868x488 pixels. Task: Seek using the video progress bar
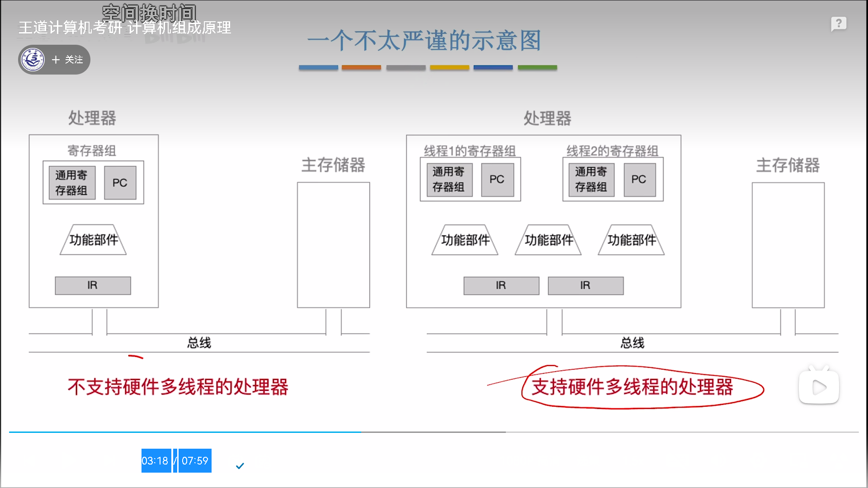pos(434,432)
